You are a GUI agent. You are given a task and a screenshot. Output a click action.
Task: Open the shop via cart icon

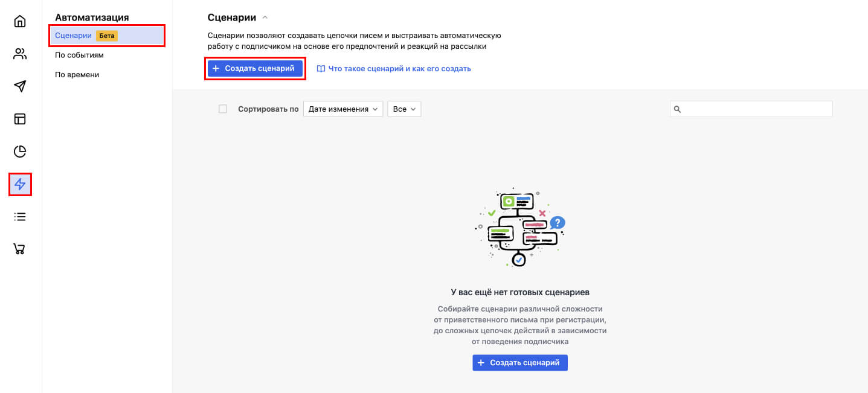click(x=20, y=249)
